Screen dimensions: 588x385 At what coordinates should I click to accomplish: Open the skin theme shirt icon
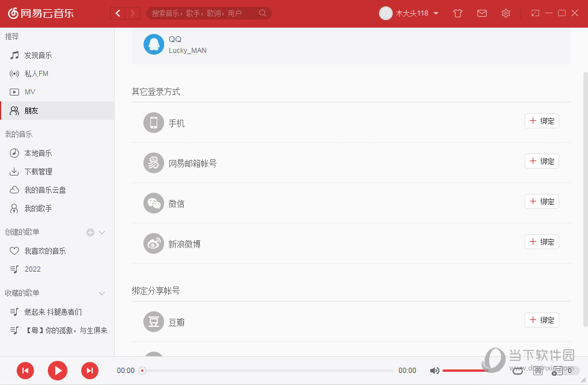457,13
